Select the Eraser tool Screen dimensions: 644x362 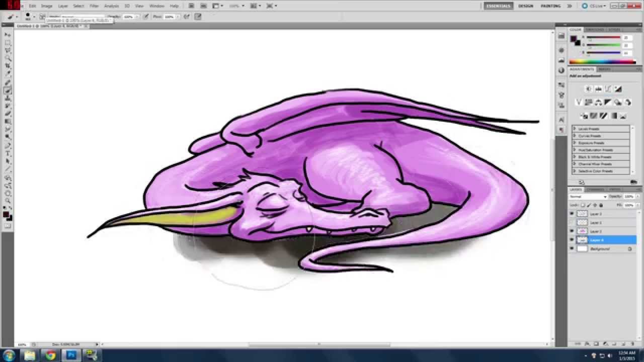coord(8,114)
